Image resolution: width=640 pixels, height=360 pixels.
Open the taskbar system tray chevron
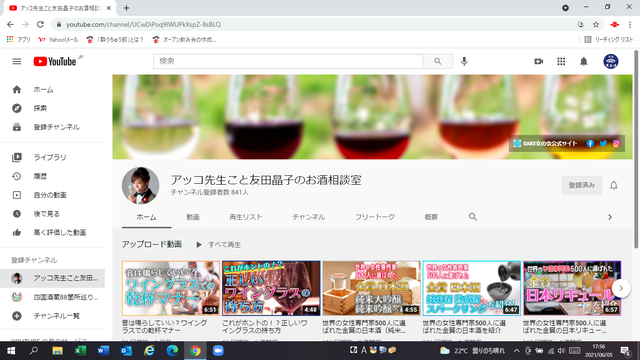pos(516,351)
